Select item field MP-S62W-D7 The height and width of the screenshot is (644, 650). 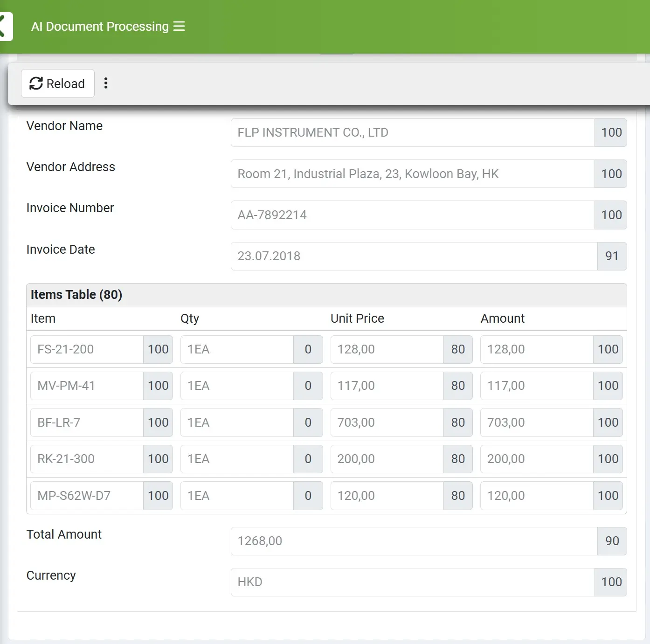point(87,496)
